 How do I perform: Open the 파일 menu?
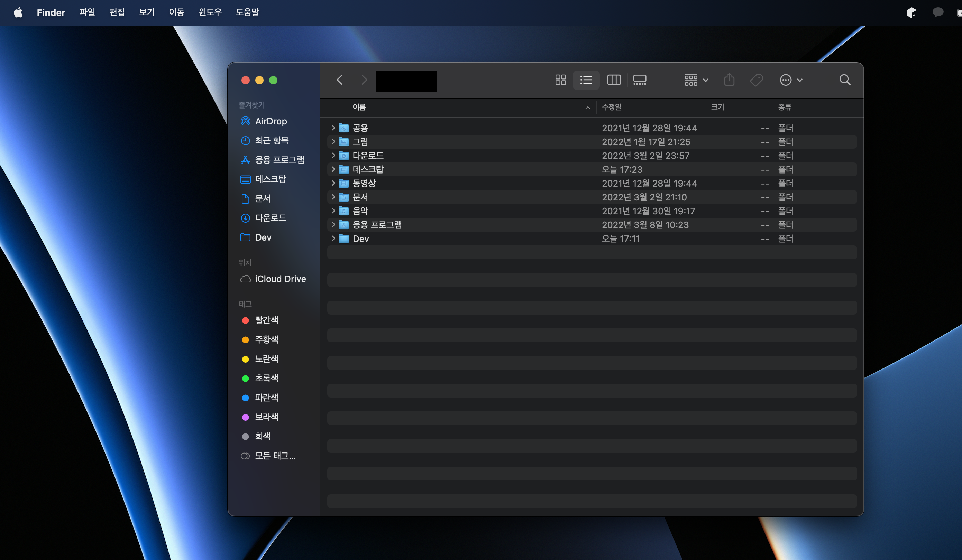pos(87,12)
